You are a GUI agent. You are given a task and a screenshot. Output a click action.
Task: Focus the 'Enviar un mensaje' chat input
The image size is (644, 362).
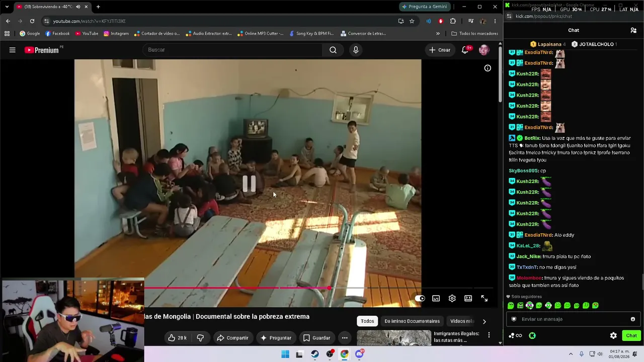click(x=573, y=319)
